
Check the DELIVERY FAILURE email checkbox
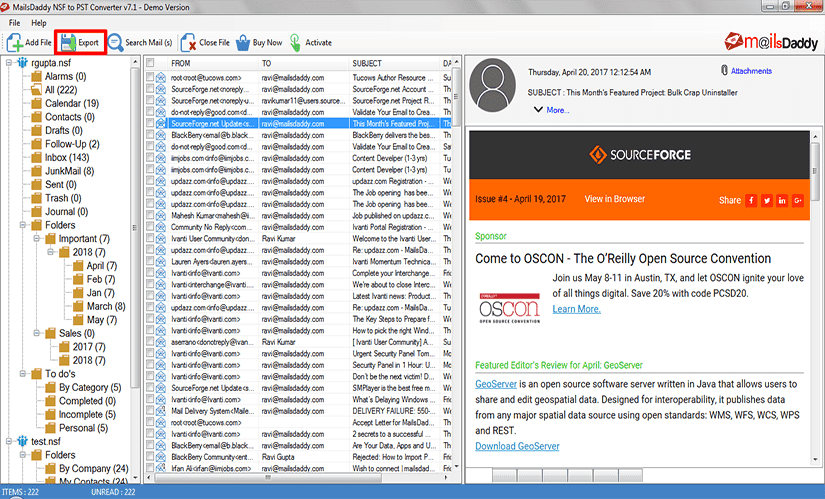tap(150, 411)
